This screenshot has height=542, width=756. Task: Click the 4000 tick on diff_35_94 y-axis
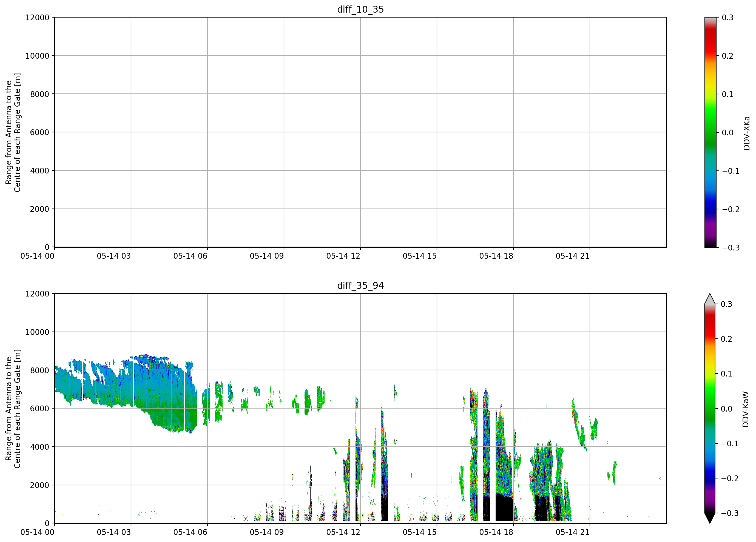tap(40, 447)
